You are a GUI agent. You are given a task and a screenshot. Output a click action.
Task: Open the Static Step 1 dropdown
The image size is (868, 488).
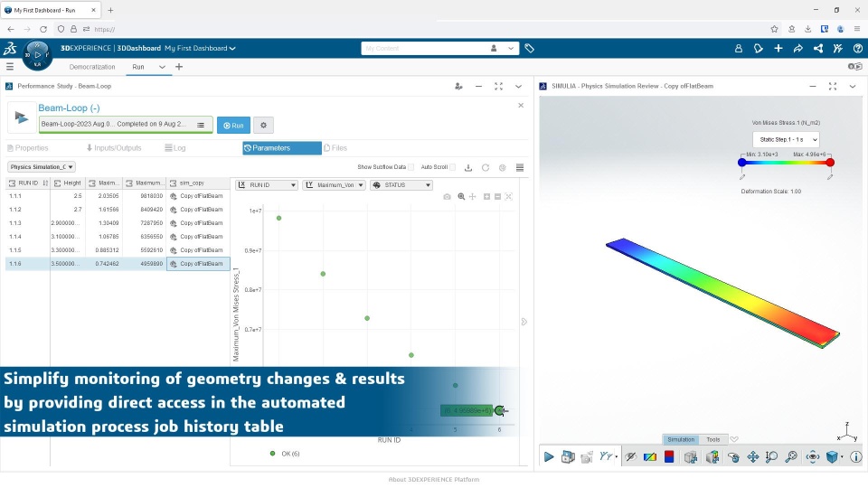coord(786,139)
